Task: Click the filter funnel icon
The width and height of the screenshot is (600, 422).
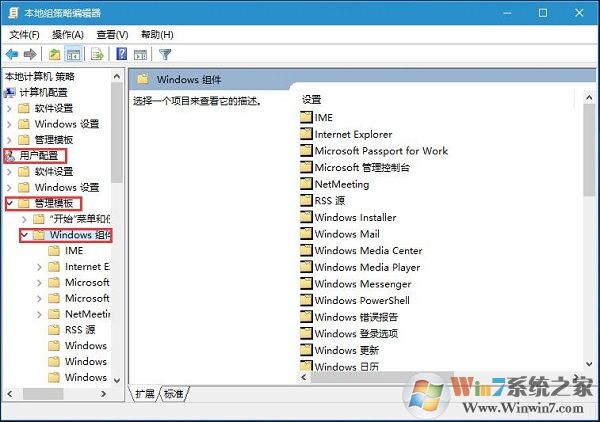Action: tap(165, 54)
